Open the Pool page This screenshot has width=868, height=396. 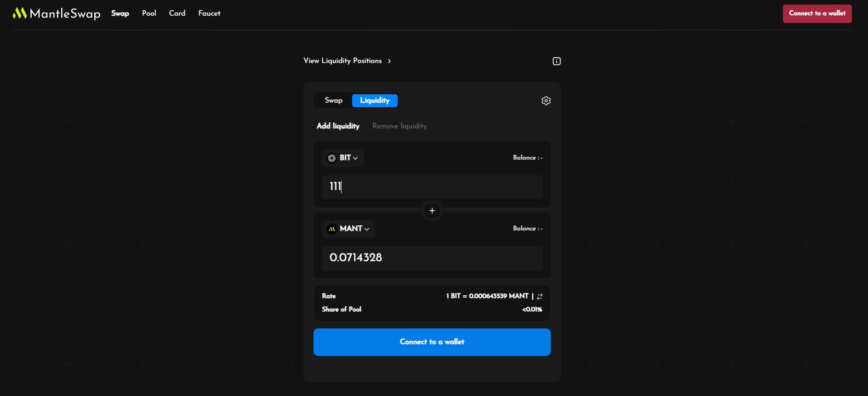pyautogui.click(x=149, y=13)
